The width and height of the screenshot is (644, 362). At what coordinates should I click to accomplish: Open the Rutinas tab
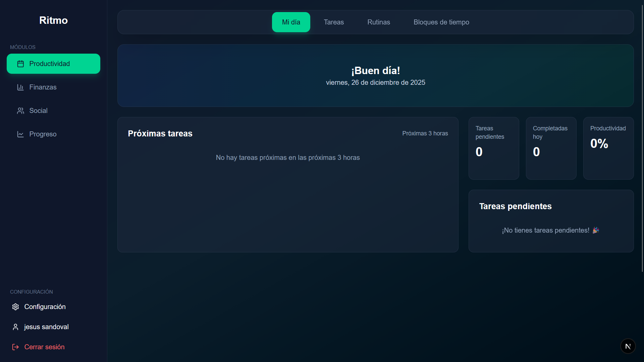click(378, 22)
